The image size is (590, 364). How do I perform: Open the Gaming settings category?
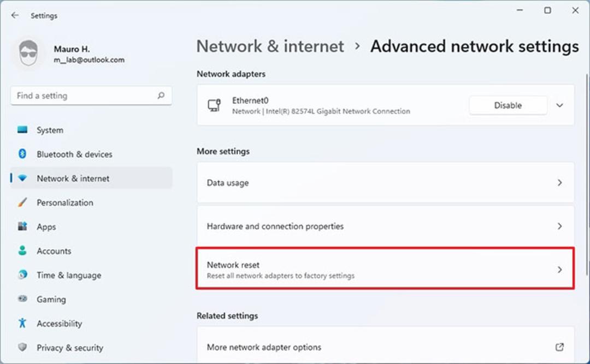[x=91, y=299]
